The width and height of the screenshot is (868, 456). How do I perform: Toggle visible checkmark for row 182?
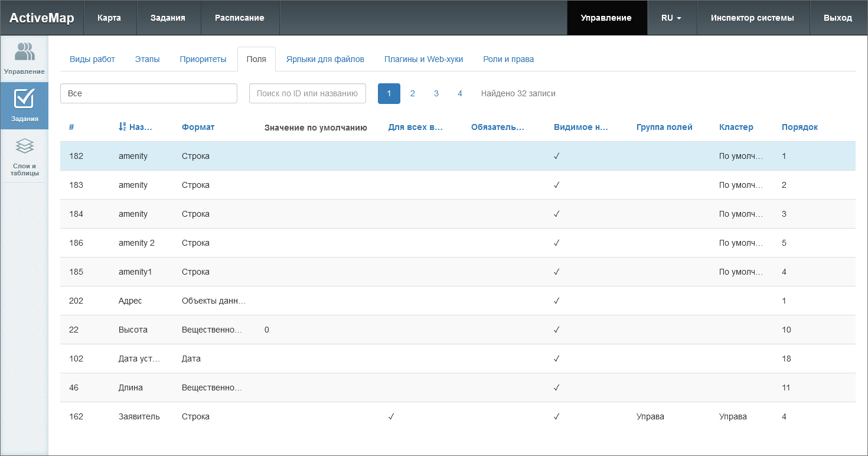tap(556, 156)
